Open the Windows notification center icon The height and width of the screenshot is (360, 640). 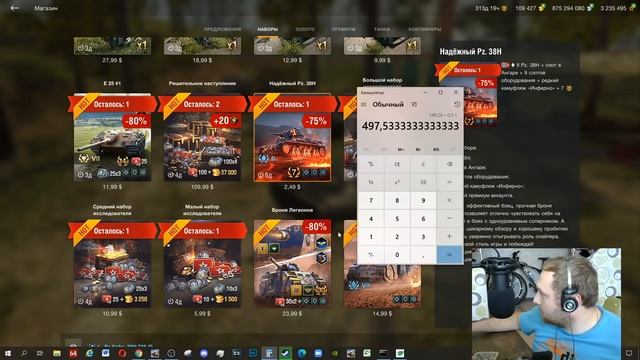tap(629, 353)
